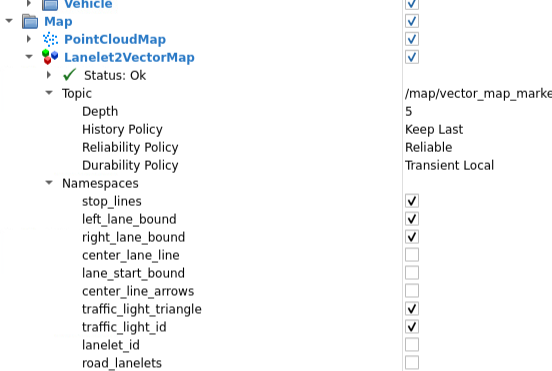This screenshot has height=371, width=552.
Task: Edit the Depth value 5
Action: pos(408,112)
